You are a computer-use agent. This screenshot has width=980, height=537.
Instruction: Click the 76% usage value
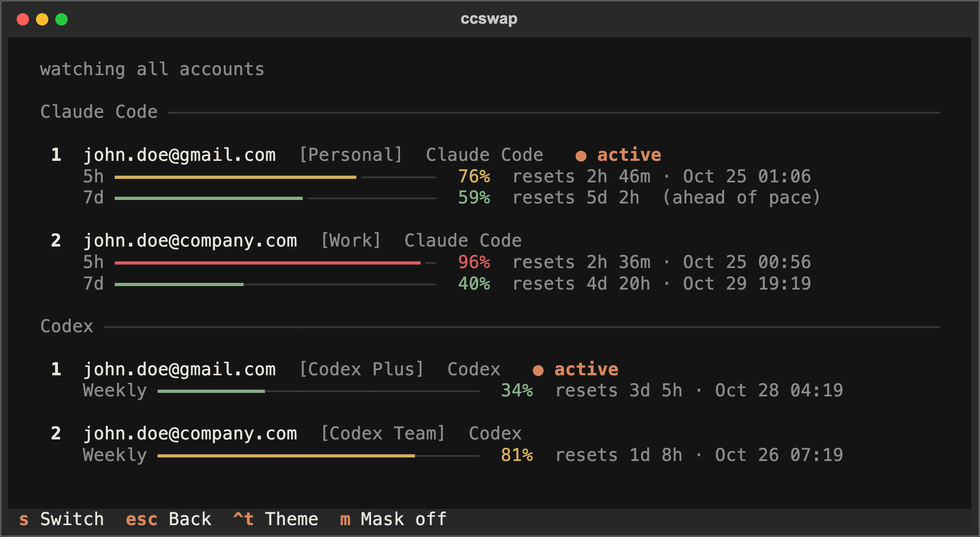coord(474,177)
